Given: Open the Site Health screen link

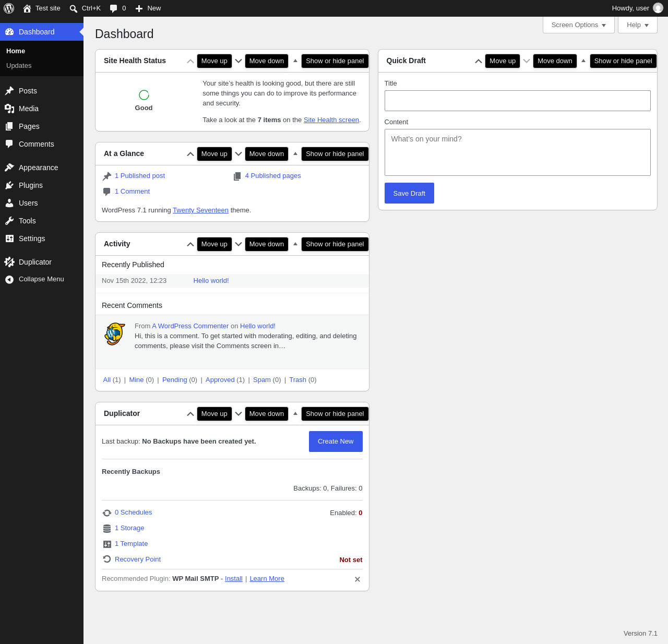Looking at the screenshot, I should 331,120.
